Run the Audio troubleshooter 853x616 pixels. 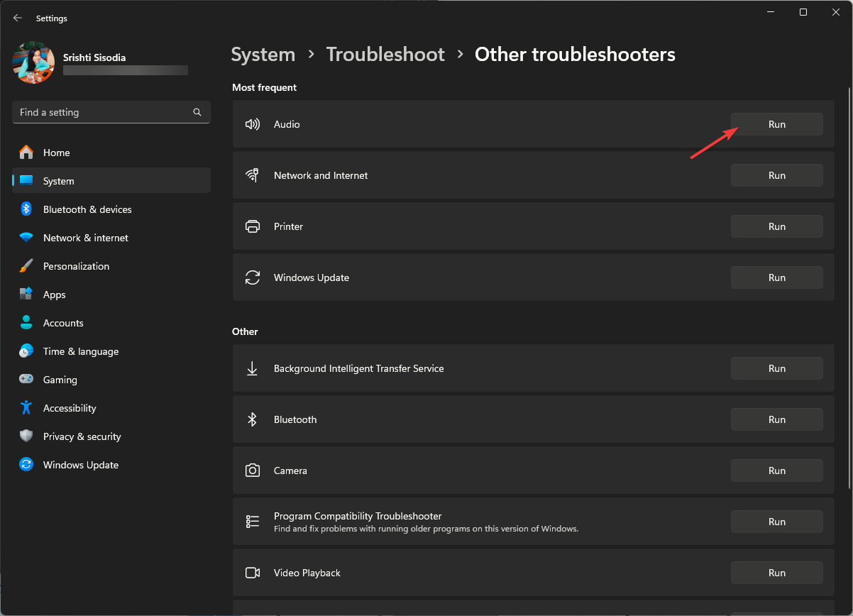point(777,124)
